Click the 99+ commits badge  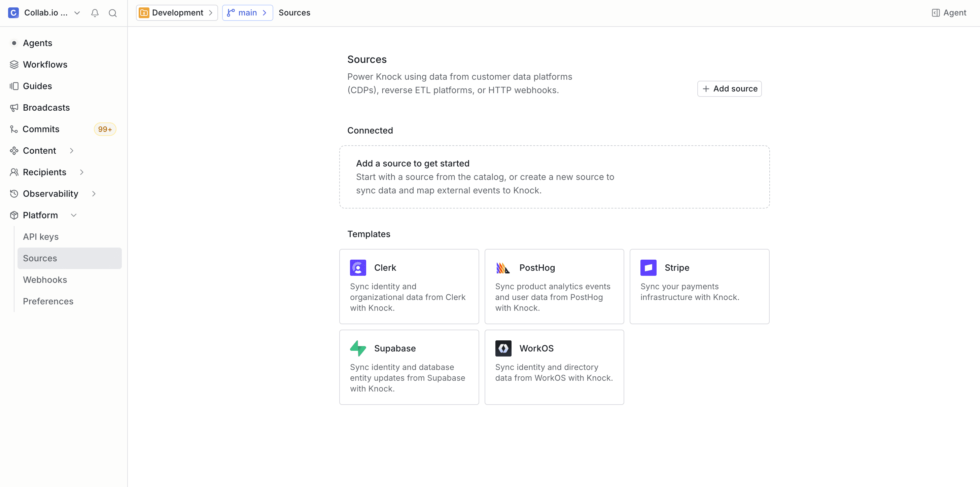(105, 129)
